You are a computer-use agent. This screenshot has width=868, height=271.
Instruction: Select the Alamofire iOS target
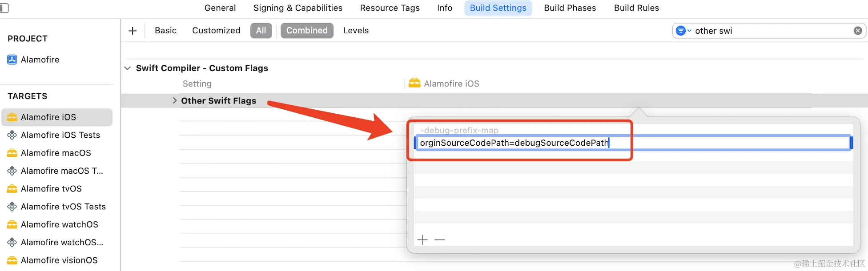(x=57, y=117)
